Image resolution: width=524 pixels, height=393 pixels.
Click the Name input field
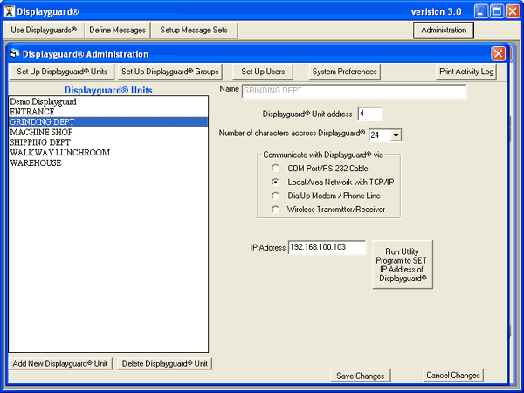point(354,91)
